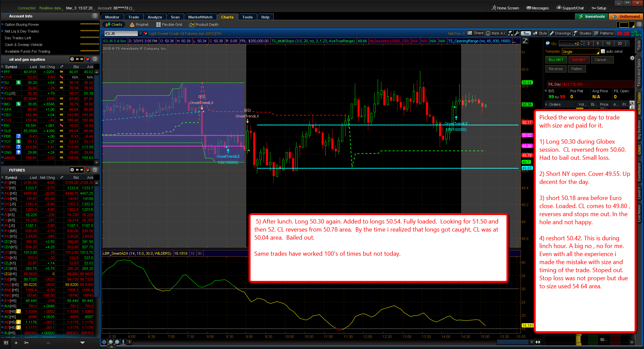The image size is (644, 349).
Task: Increase the order quantity with up arrow
Action: 581,42
